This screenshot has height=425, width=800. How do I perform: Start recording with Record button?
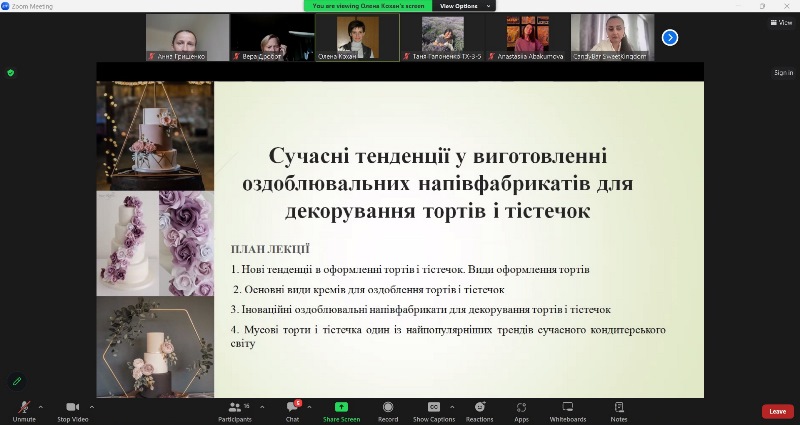tap(388, 411)
